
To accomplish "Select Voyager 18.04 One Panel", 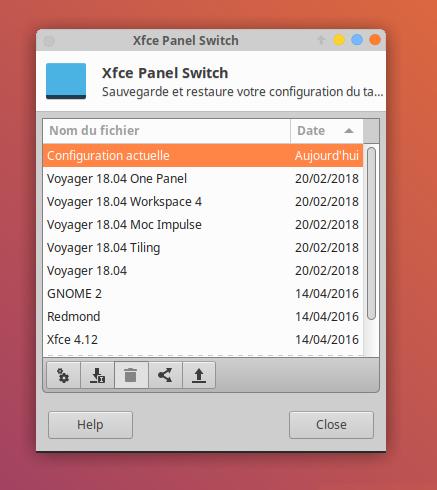I will pyautogui.click(x=203, y=179).
